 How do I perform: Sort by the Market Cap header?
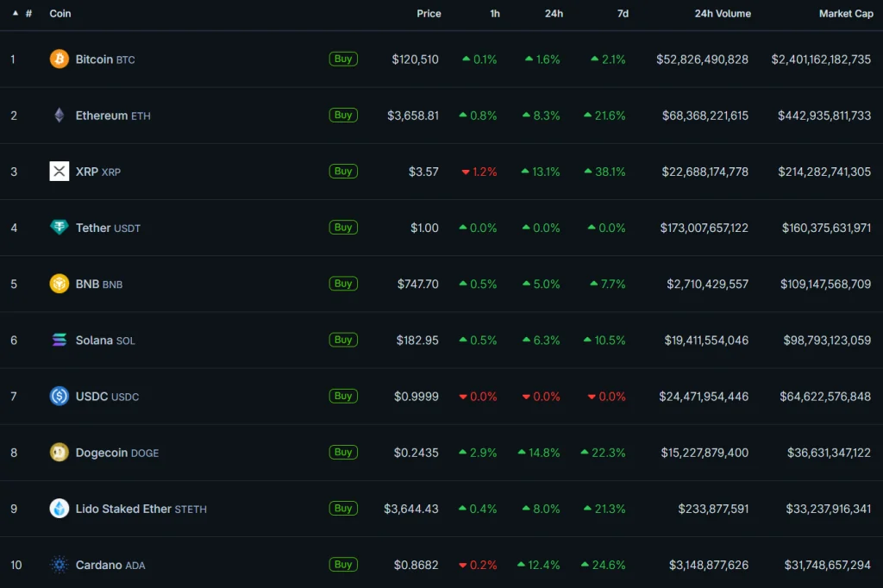pyautogui.click(x=846, y=14)
